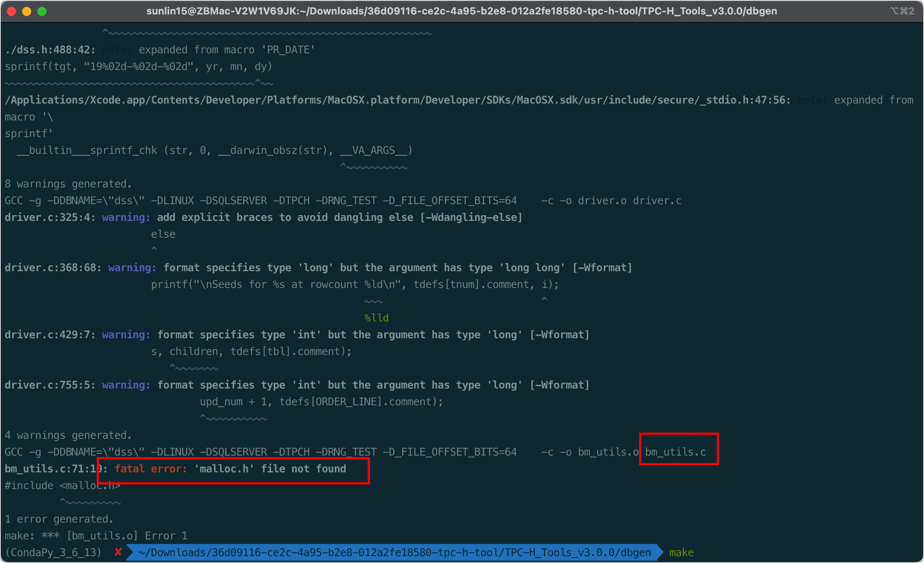Click the ⌥⌘2 shortcut indicator in title bar
Screen dimensions: 924x563
click(902, 11)
